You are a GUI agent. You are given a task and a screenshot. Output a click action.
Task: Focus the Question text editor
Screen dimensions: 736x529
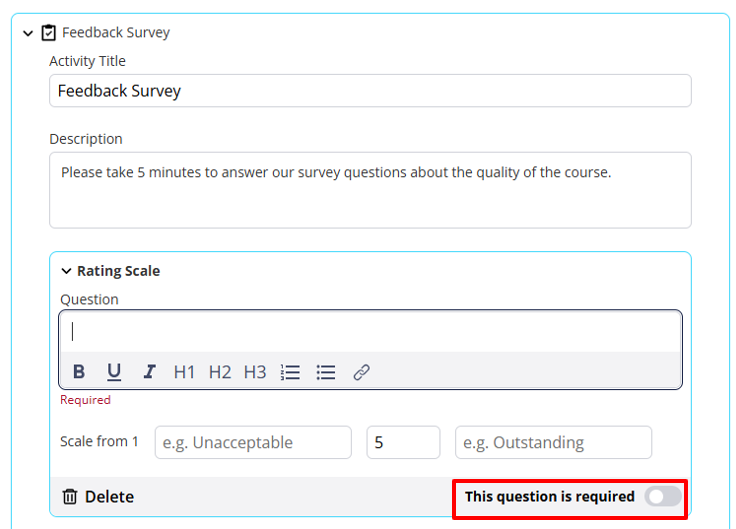(x=370, y=332)
